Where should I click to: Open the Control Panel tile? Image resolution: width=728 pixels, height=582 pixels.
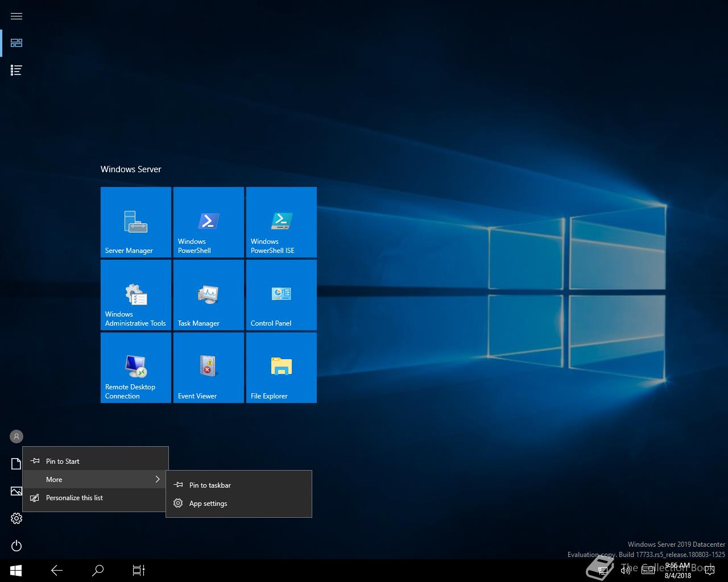click(x=282, y=295)
